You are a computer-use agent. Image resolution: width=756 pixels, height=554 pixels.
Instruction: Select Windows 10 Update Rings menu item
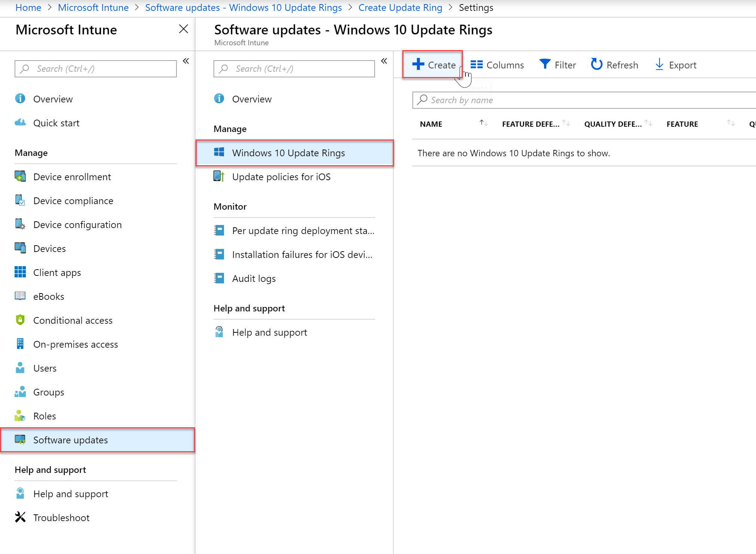[x=295, y=153]
